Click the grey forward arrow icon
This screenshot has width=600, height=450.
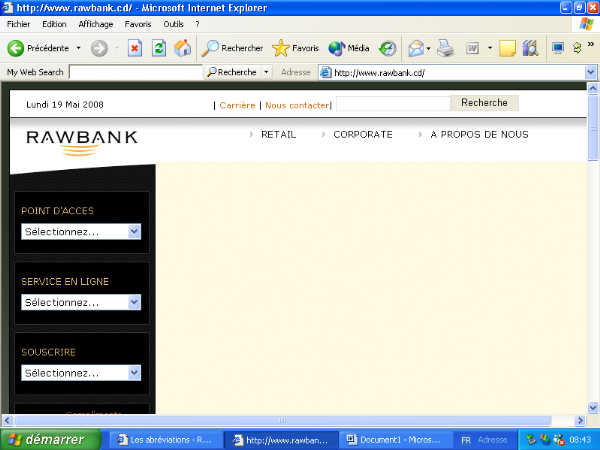(x=99, y=49)
